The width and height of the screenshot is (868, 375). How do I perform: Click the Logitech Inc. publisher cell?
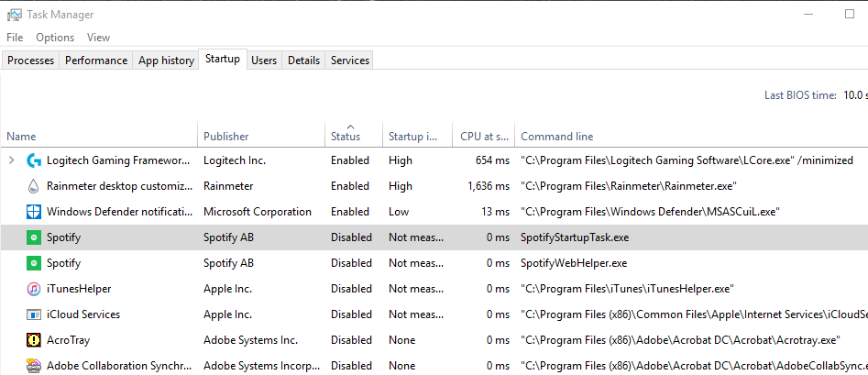click(x=235, y=160)
